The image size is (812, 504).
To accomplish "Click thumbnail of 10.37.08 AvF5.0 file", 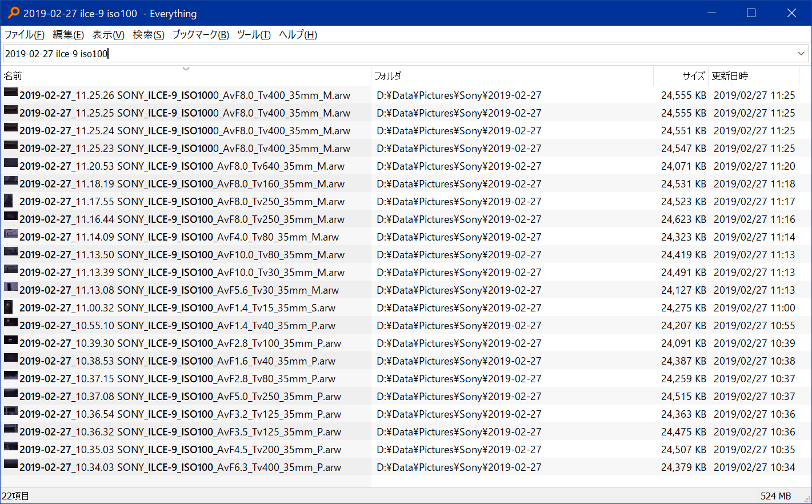I will point(10,393).
